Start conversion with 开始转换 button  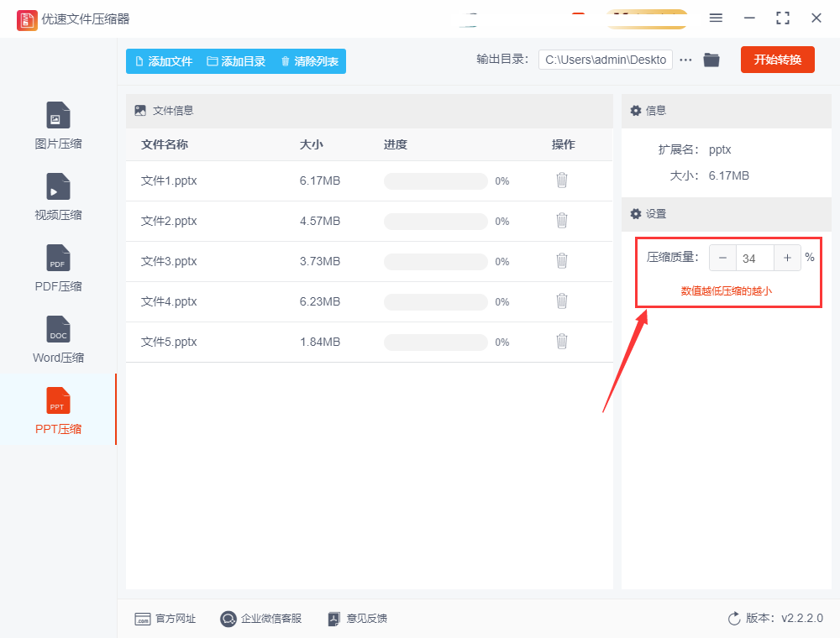tap(777, 60)
